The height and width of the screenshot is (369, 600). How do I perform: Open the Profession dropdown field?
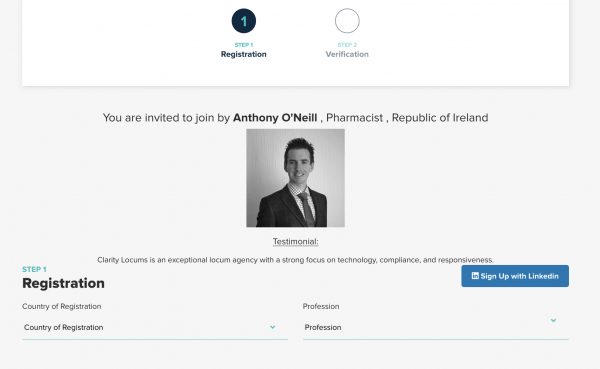click(x=436, y=328)
